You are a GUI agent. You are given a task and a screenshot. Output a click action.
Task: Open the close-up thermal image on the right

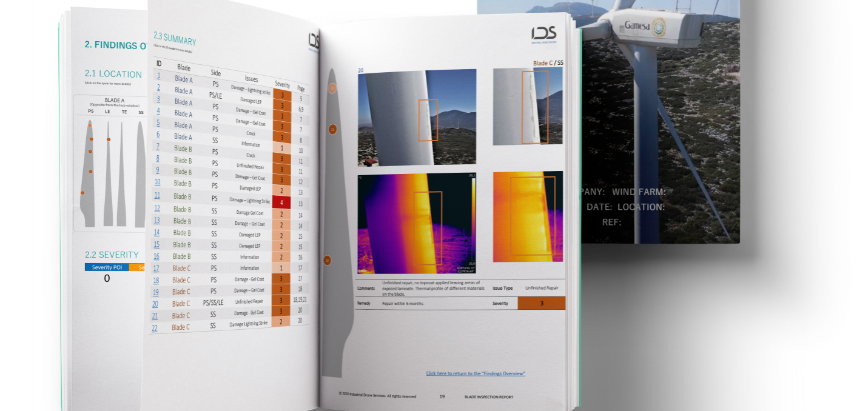pos(527,216)
